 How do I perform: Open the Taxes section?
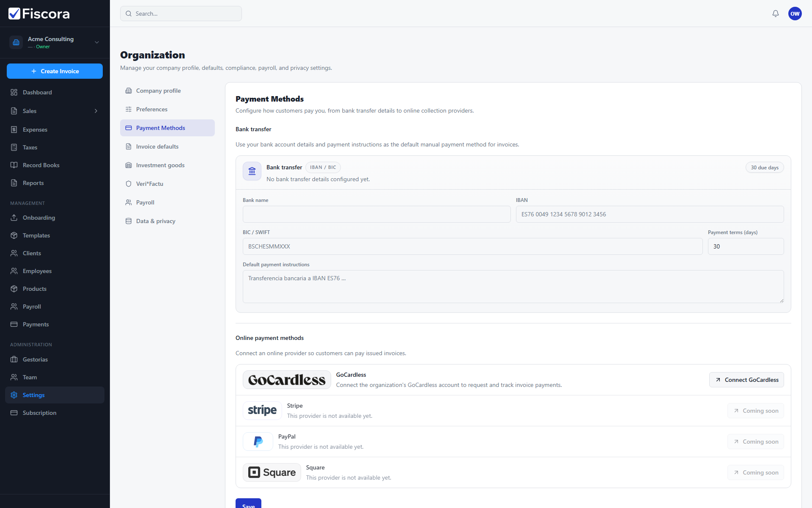point(55,147)
